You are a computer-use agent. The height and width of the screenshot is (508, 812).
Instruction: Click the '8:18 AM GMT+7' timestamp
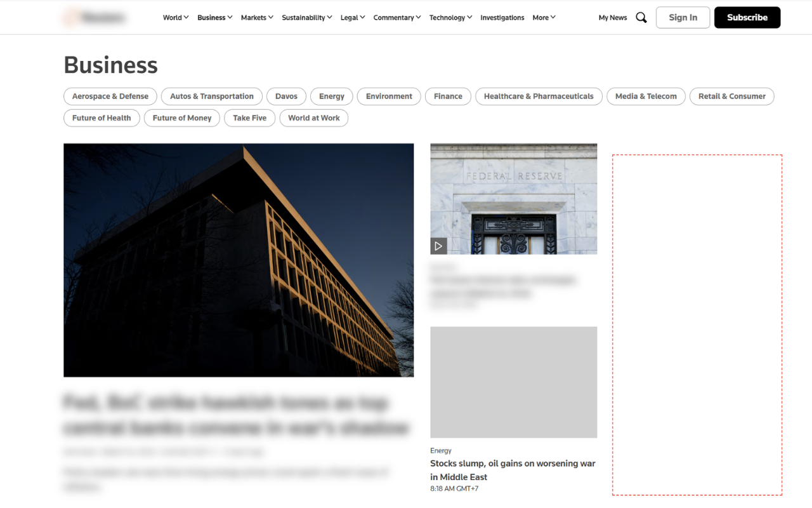454,489
